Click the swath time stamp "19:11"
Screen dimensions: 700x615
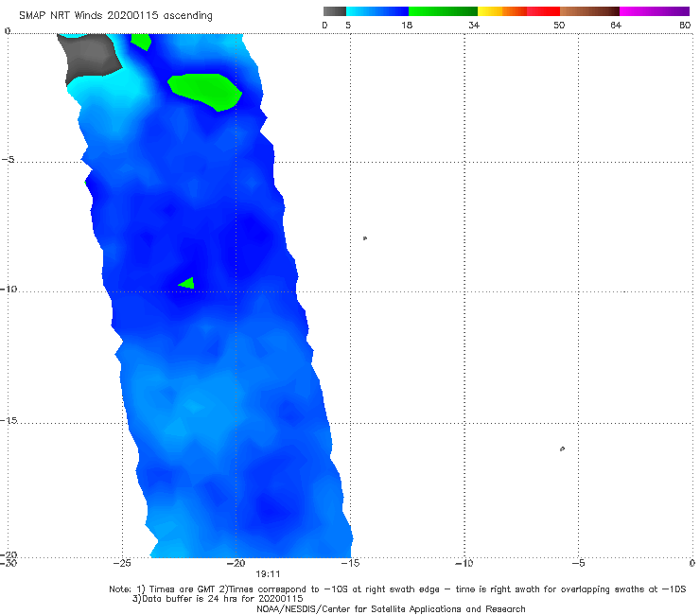pyautogui.click(x=268, y=574)
